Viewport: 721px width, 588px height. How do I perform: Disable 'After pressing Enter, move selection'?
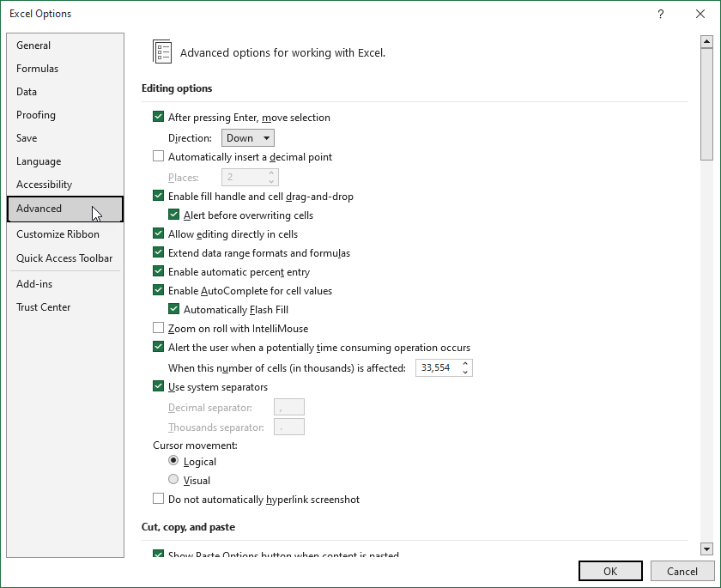158,118
